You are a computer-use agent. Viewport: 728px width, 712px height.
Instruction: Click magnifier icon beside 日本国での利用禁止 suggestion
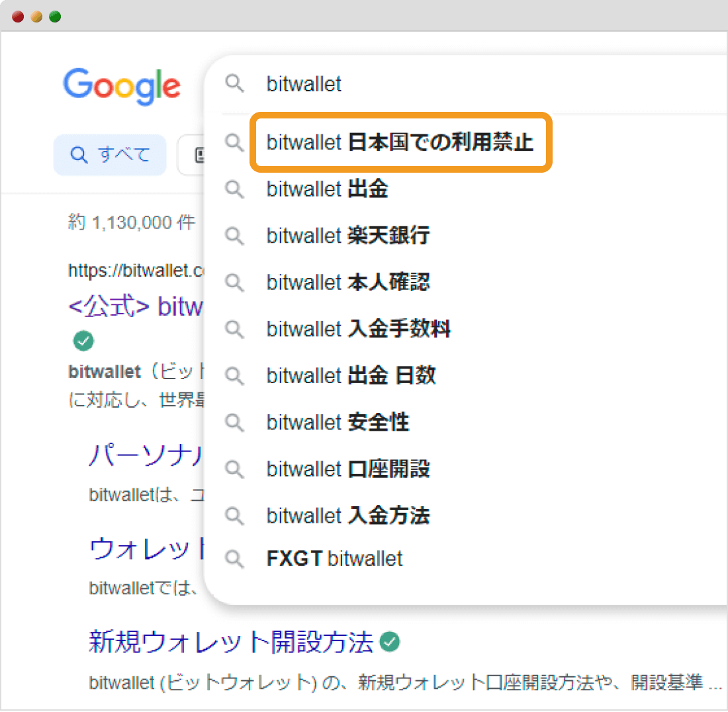[x=234, y=142]
